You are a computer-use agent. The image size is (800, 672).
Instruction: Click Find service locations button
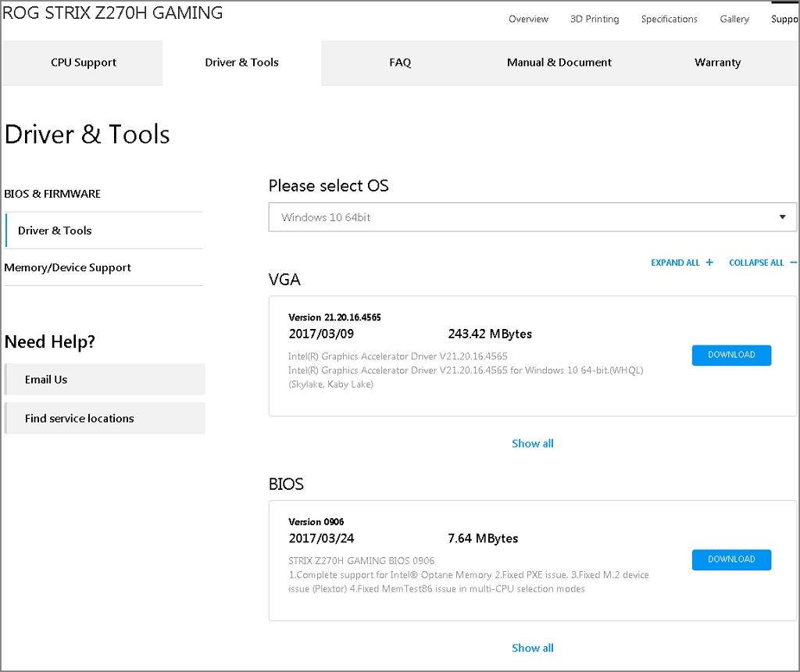click(x=105, y=418)
